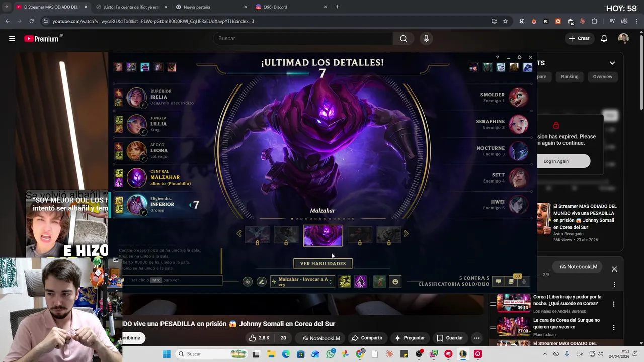Viewport: 644px width, 362px height.
Task: Open the champ select chat bubble icon
Action: [498, 282]
